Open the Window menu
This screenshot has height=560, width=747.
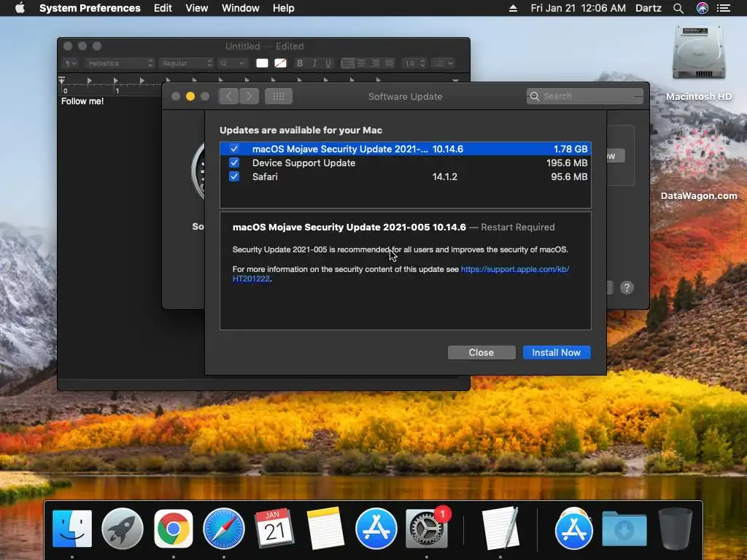241,8
